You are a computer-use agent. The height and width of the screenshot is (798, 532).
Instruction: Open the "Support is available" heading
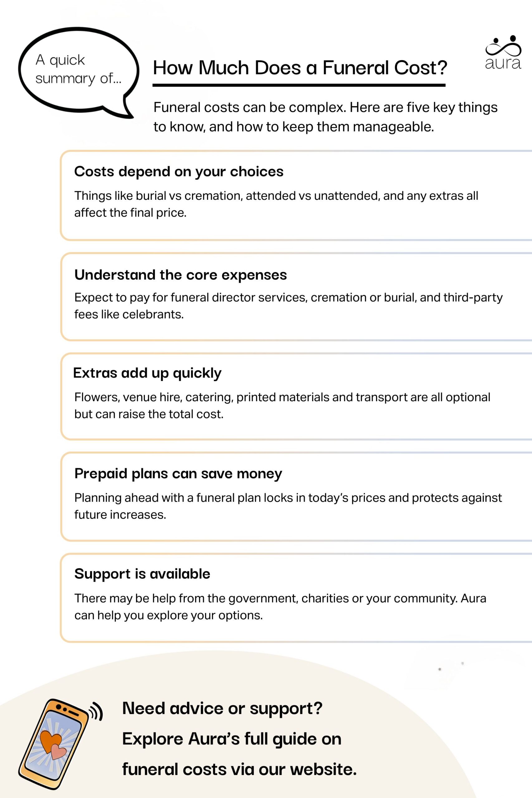tap(142, 574)
